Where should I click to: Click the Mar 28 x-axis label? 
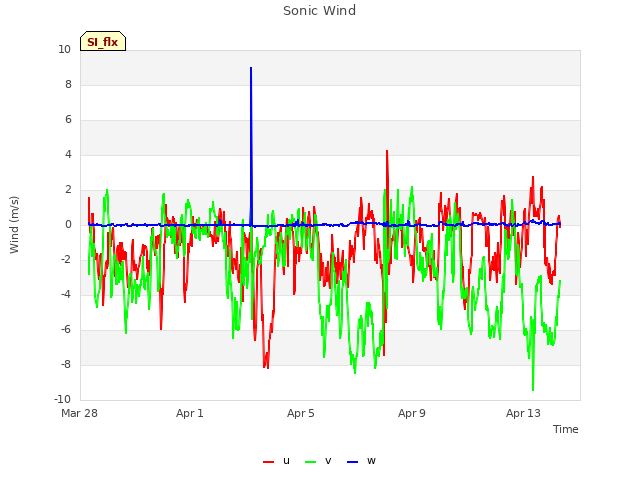79,413
